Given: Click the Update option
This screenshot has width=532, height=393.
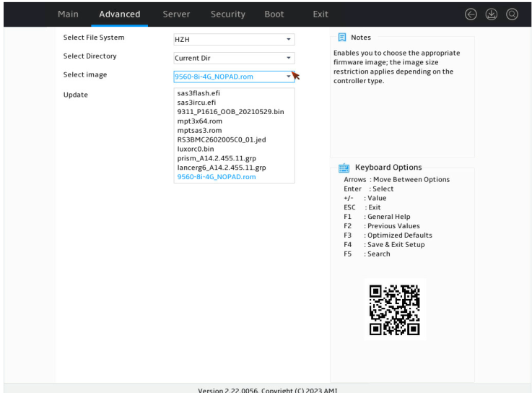Looking at the screenshot, I should point(75,95).
